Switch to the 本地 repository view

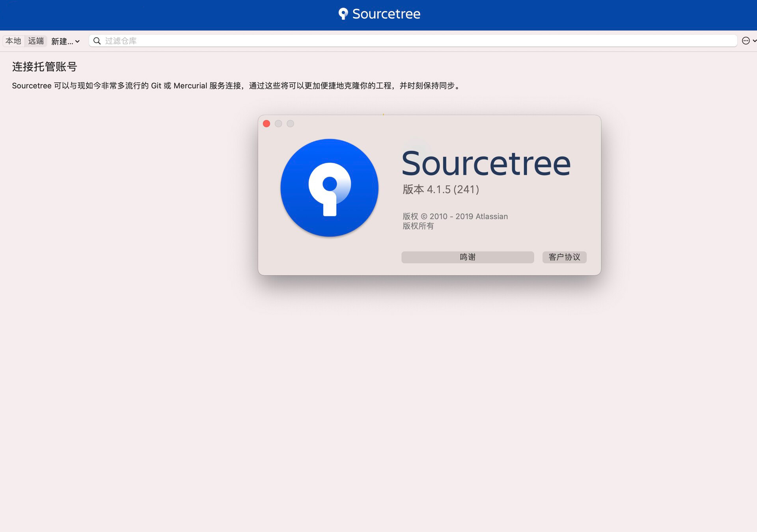click(13, 41)
